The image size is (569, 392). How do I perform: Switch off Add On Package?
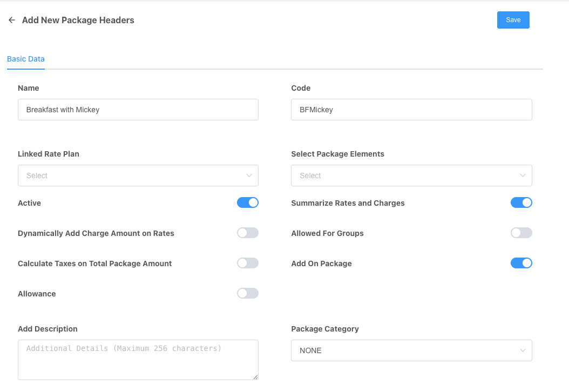521,263
